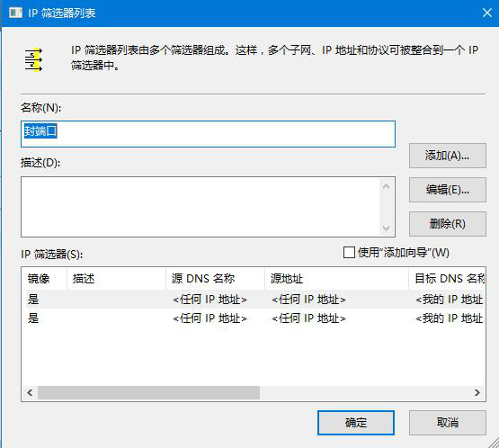Image resolution: width=499 pixels, height=448 pixels.
Task: Sort by the 源 DNS 名称 column header
Action: pos(216,279)
